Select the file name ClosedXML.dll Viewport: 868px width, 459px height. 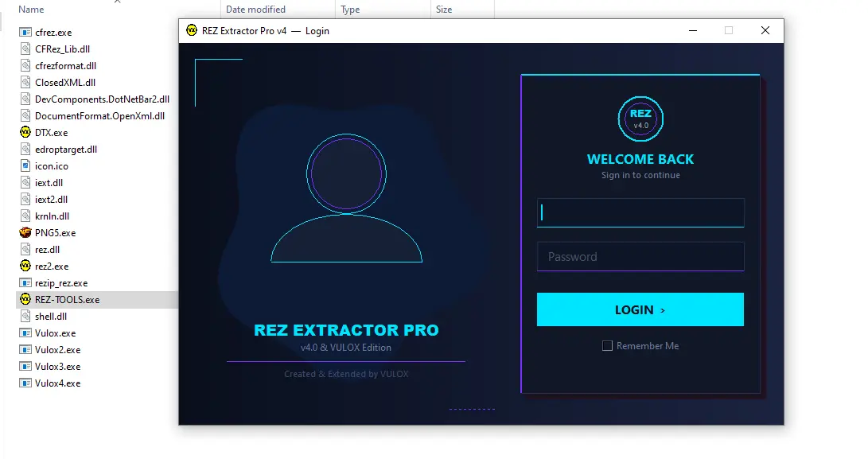point(65,83)
